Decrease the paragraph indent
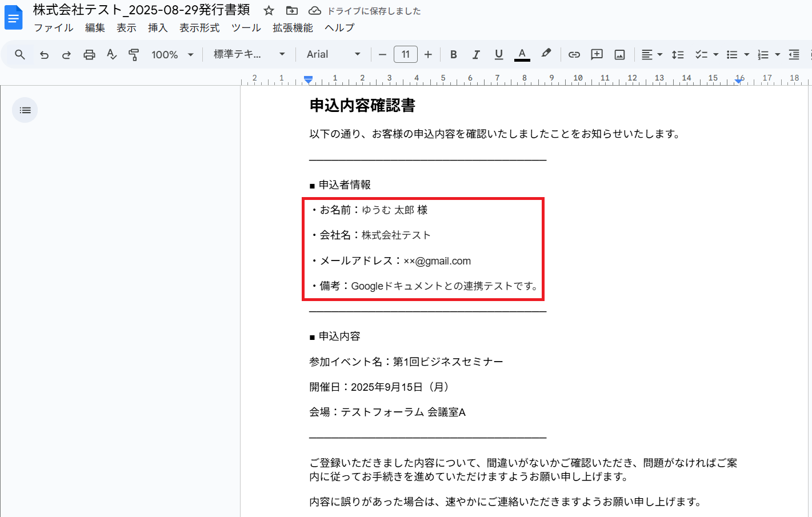 (794, 54)
